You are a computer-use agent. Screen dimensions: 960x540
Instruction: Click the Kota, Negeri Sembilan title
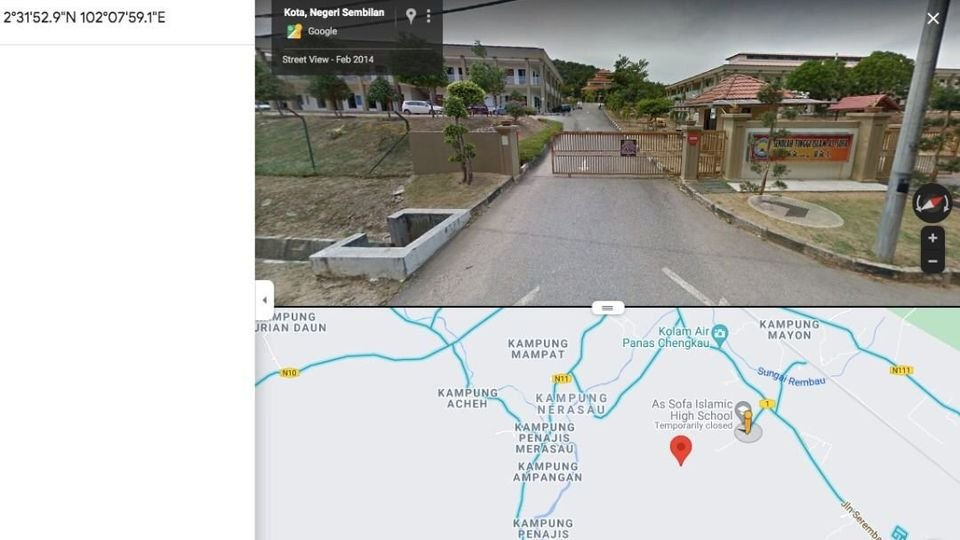tap(334, 12)
